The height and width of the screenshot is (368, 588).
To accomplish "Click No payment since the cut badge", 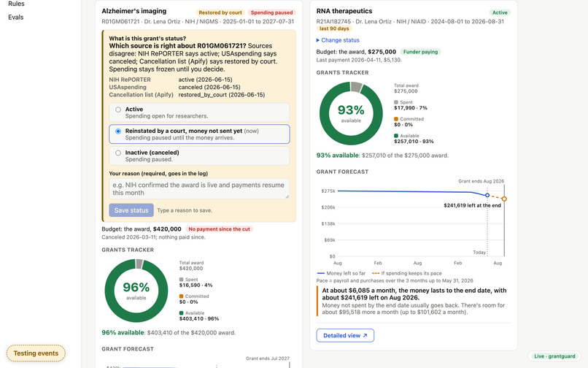I will 219,229.
